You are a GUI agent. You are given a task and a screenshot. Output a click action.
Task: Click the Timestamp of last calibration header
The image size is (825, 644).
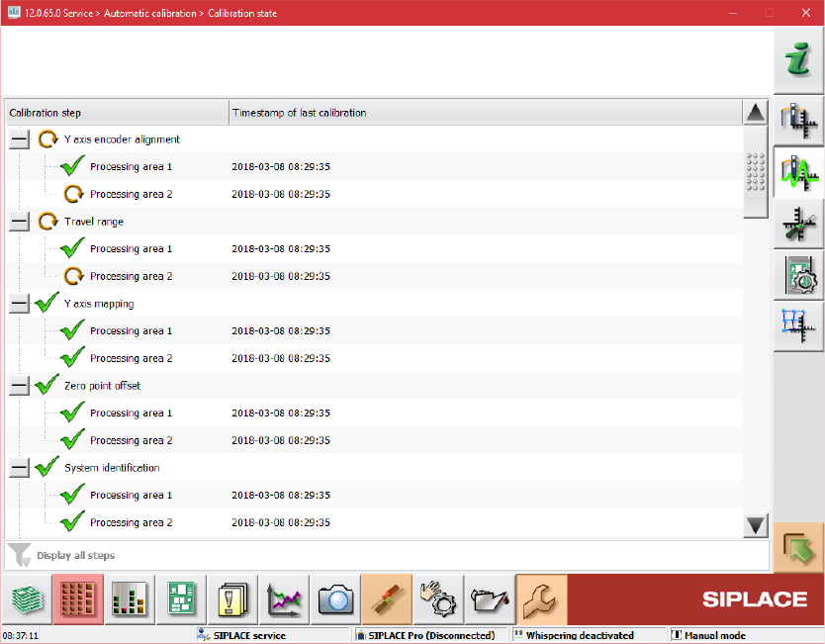click(x=486, y=113)
